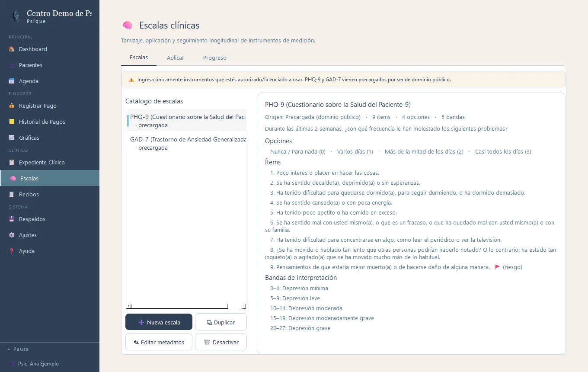Open the Progreso tab
Screen dimensions: 588x372
215,58
